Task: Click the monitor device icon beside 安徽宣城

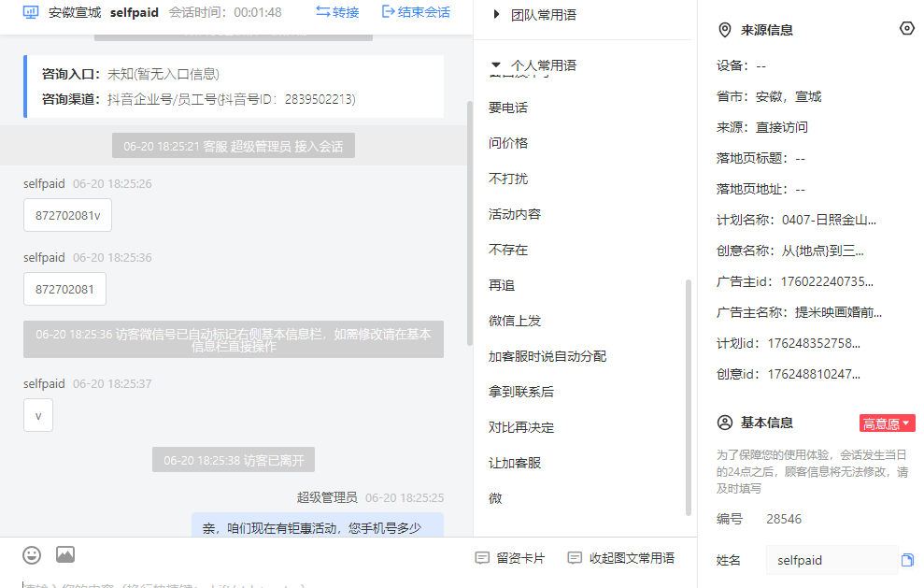Action: point(31,12)
